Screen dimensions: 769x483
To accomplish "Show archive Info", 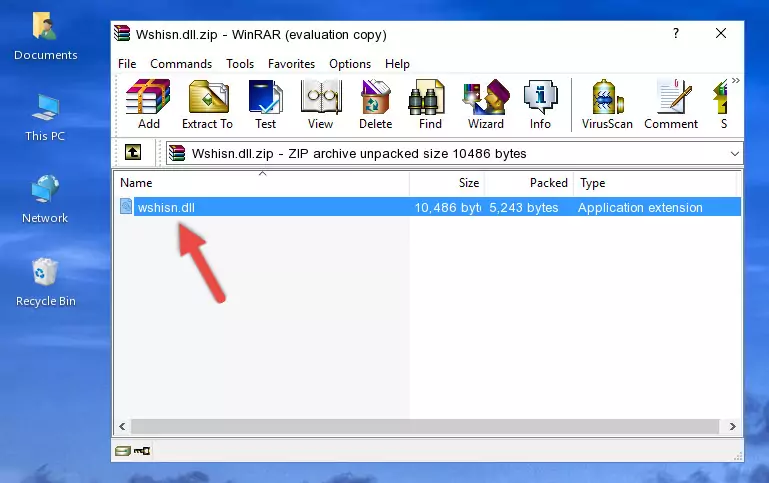I will (x=540, y=104).
